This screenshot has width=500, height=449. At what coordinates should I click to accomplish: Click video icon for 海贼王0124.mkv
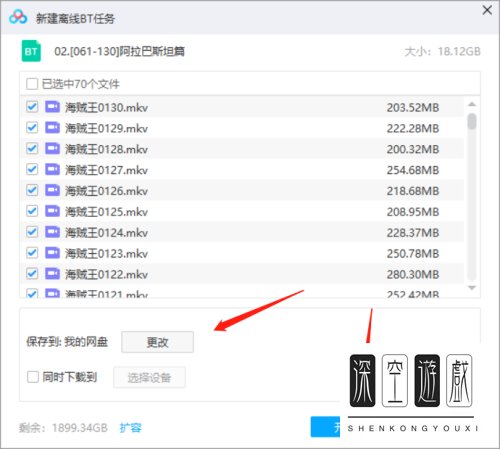pos(52,232)
